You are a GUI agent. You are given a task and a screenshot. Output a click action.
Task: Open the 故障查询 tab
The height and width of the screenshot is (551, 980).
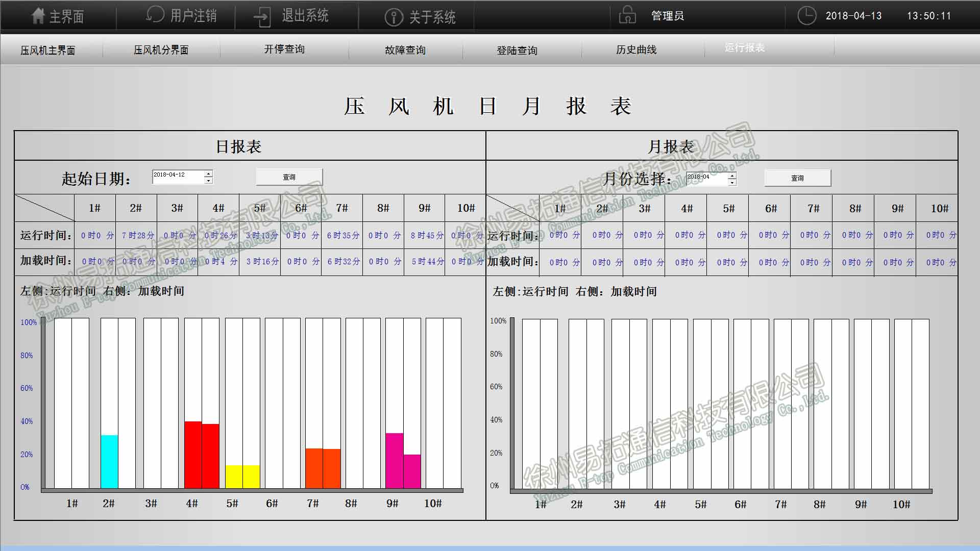[405, 50]
